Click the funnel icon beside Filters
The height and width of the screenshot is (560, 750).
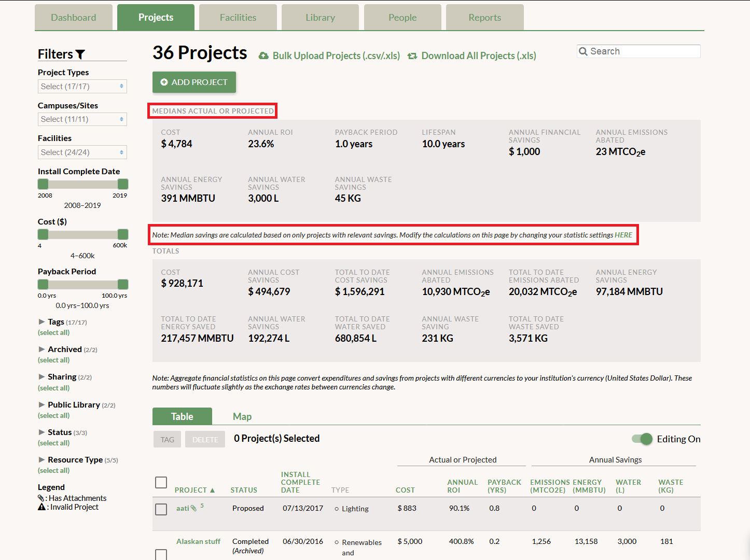point(80,54)
